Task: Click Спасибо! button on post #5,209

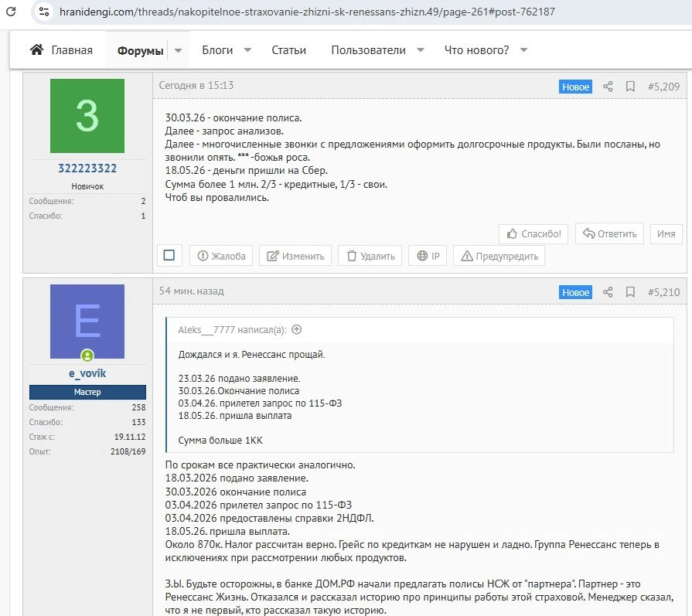Action: (533, 234)
